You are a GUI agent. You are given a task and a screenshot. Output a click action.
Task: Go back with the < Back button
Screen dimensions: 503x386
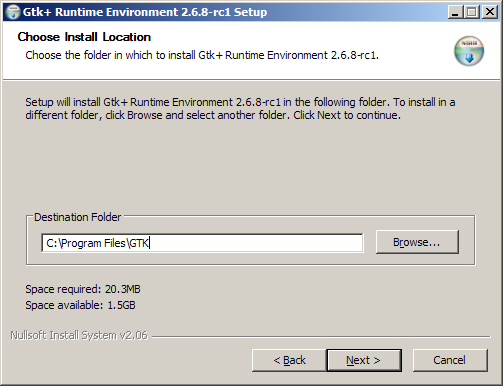(x=289, y=360)
